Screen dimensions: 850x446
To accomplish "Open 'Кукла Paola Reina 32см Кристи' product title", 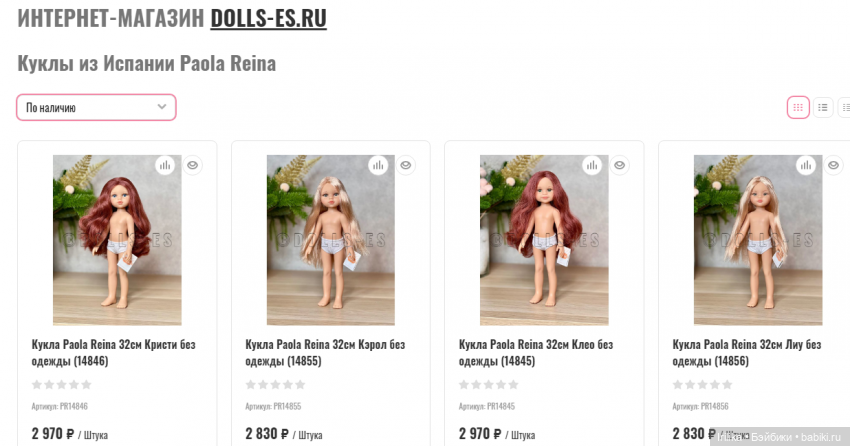I will tap(113, 352).
